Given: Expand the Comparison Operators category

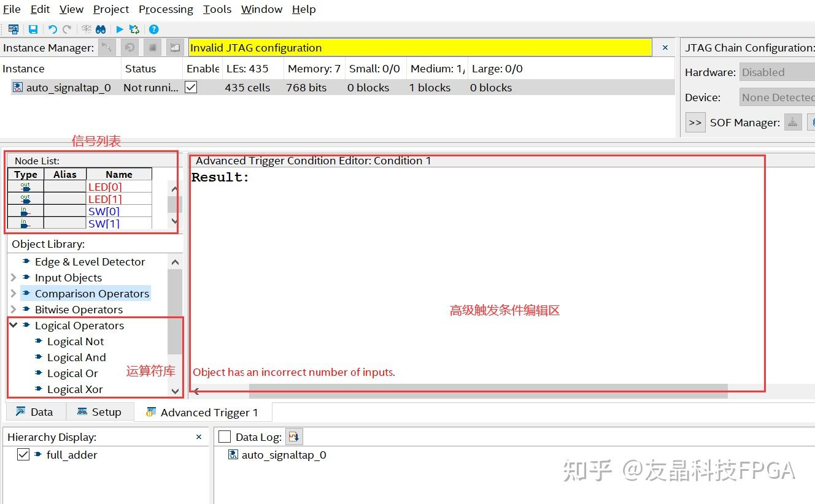Looking at the screenshot, I should point(14,293).
